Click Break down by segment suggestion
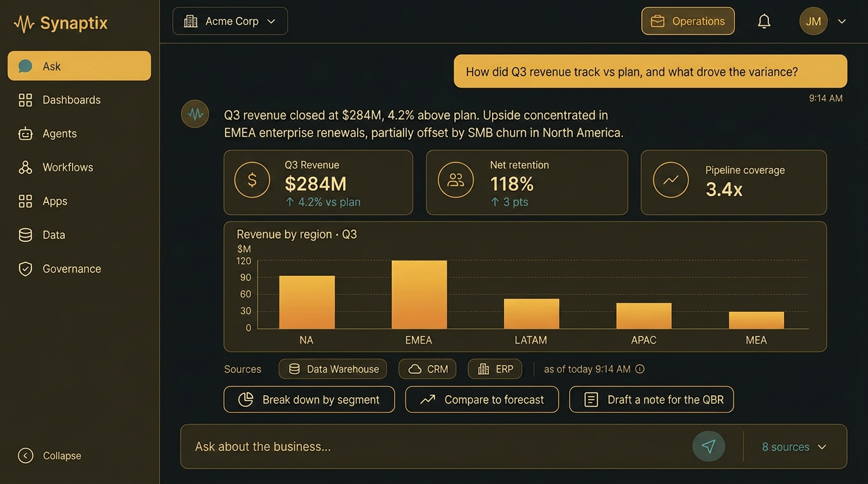This screenshot has height=484, width=868. (x=309, y=400)
